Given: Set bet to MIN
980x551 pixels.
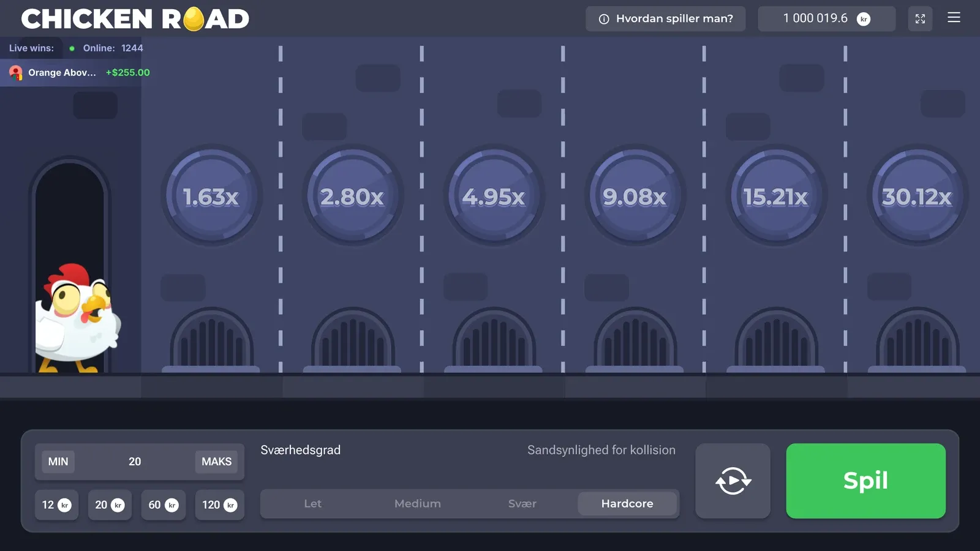Looking at the screenshot, I should pos(58,462).
